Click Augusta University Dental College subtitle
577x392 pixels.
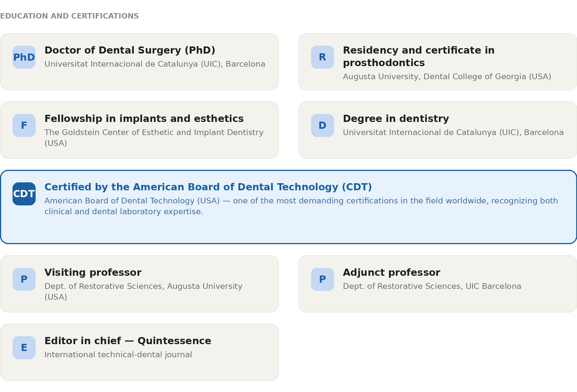(447, 76)
